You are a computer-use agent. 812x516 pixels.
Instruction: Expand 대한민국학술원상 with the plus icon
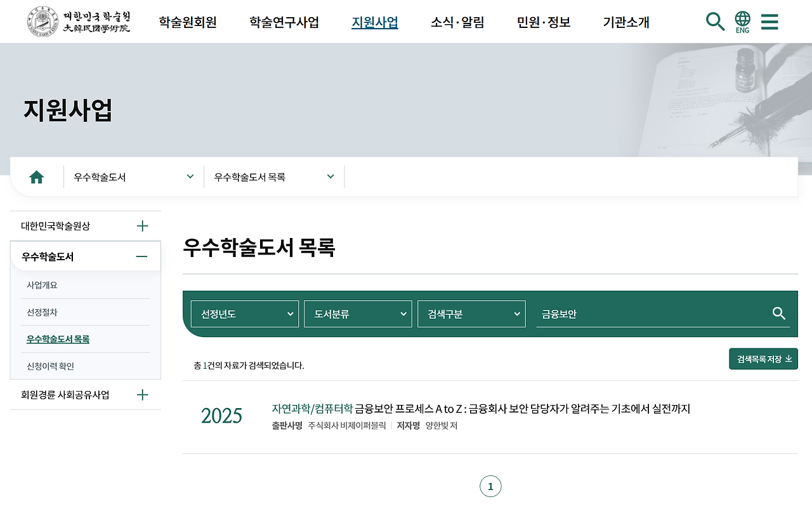pyautogui.click(x=142, y=225)
